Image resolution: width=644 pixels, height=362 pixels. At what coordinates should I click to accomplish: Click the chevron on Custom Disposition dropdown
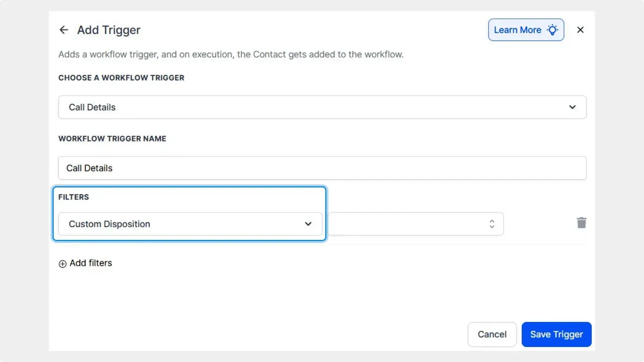(308, 224)
